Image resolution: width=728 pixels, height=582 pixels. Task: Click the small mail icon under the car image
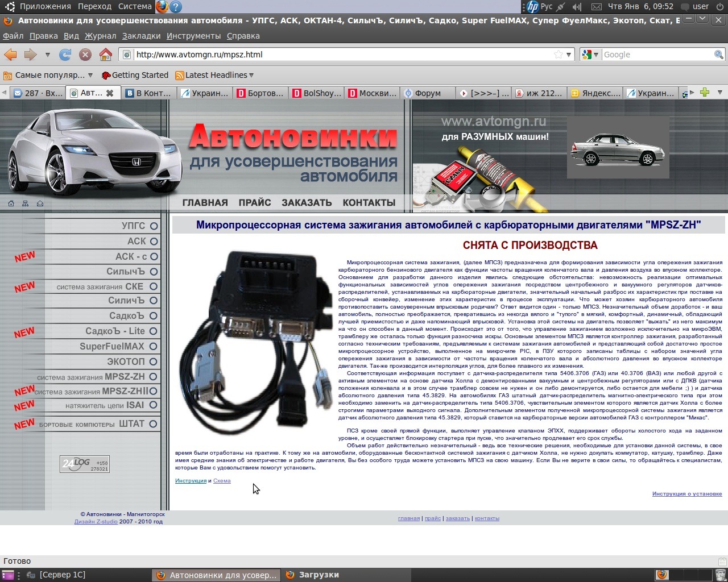[40, 203]
